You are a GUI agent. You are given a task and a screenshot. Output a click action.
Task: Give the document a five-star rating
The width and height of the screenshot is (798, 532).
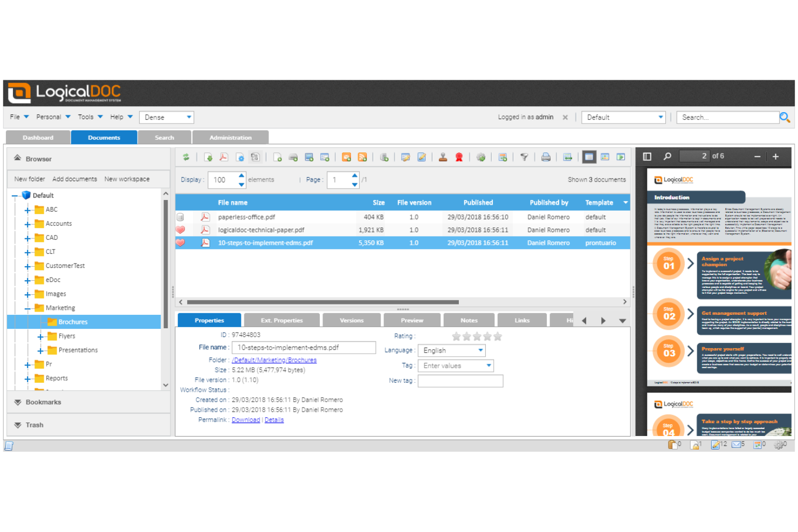[497, 336]
